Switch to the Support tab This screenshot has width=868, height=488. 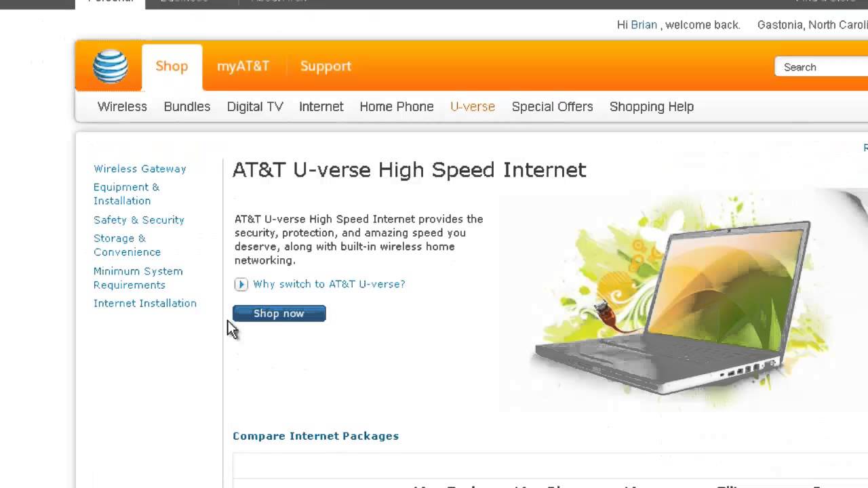325,66
